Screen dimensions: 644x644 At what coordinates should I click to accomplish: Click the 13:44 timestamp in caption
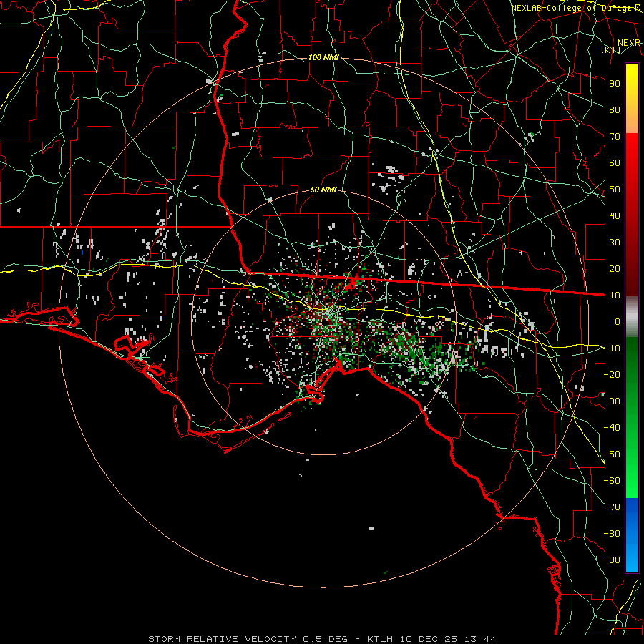point(479,639)
